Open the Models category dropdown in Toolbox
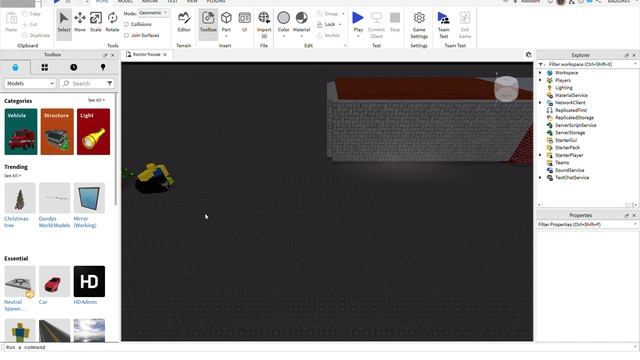Image resolution: width=640 pixels, height=360 pixels. pos(30,83)
